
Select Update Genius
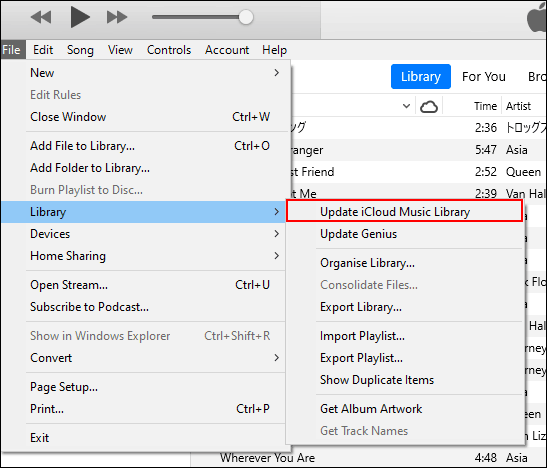pos(404,234)
